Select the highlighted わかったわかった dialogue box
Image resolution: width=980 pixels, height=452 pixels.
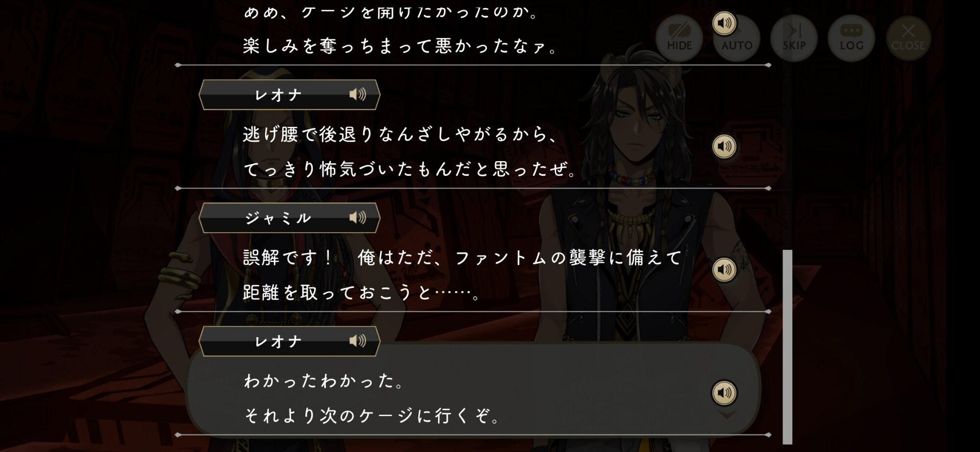point(473,388)
